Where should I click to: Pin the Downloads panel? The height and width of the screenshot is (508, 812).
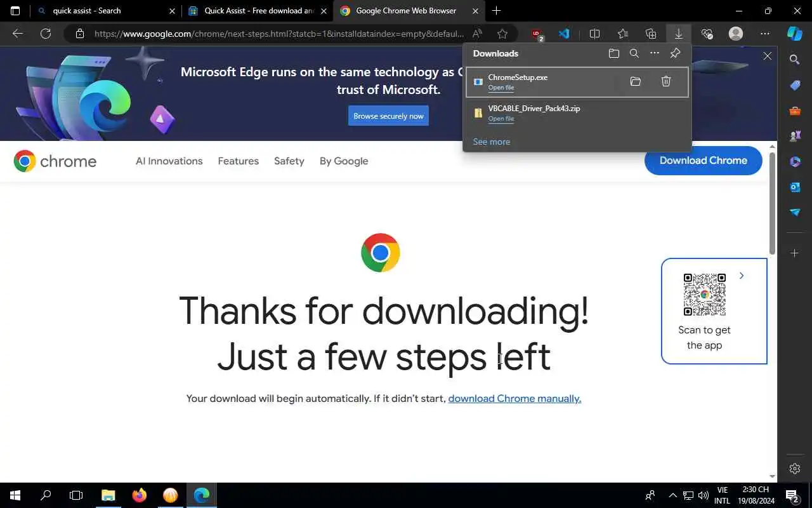click(x=675, y=53)
